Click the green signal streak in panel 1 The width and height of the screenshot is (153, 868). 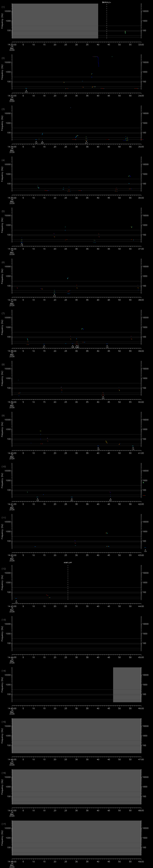coord(125,32)
